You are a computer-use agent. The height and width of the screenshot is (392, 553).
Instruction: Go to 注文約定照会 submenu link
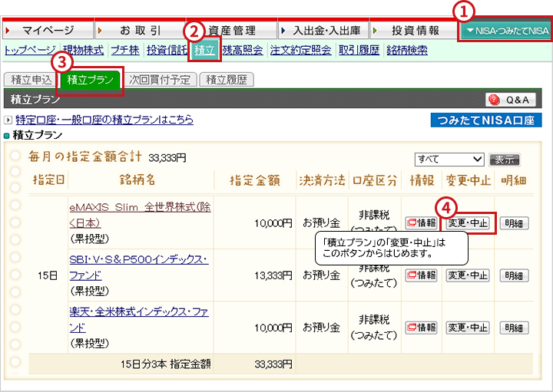click(x=300, y=51)
